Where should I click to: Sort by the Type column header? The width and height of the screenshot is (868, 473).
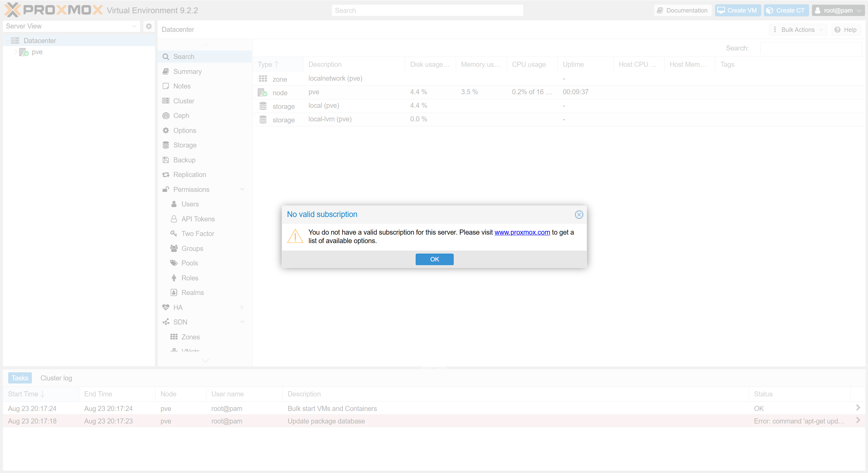[278, 64]
